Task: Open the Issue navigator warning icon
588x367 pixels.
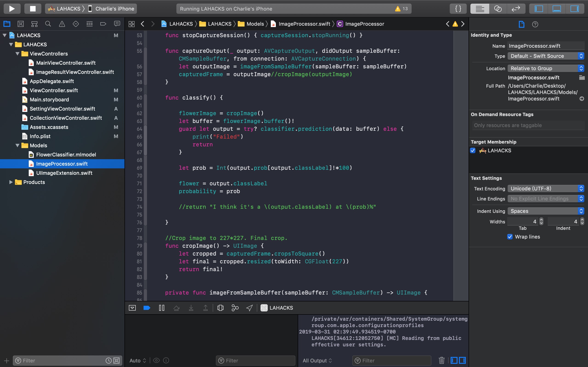Action: pos(62,24)
